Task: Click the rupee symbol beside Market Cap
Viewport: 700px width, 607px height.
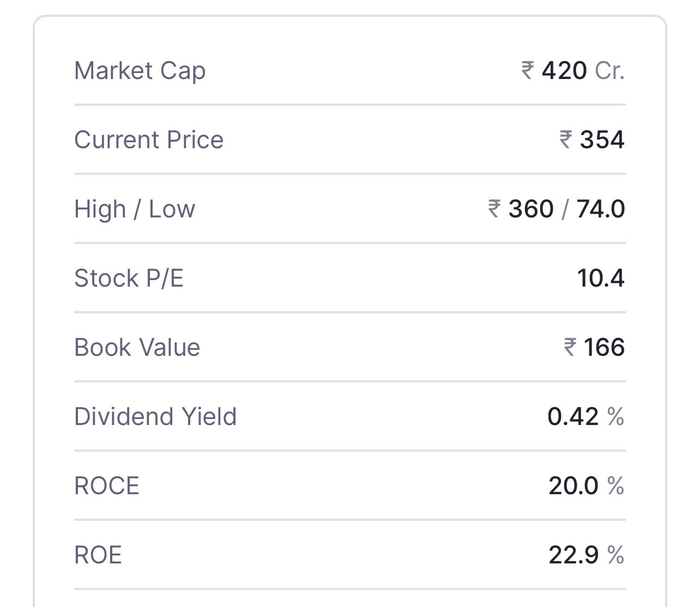Action: (x=527, y=71)
